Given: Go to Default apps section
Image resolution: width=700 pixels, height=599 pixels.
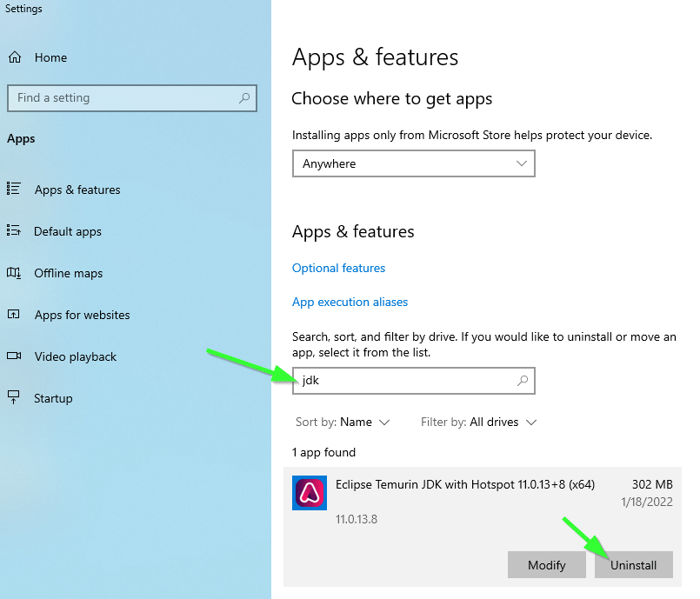Looking at the screenshot, I should 68,231.
